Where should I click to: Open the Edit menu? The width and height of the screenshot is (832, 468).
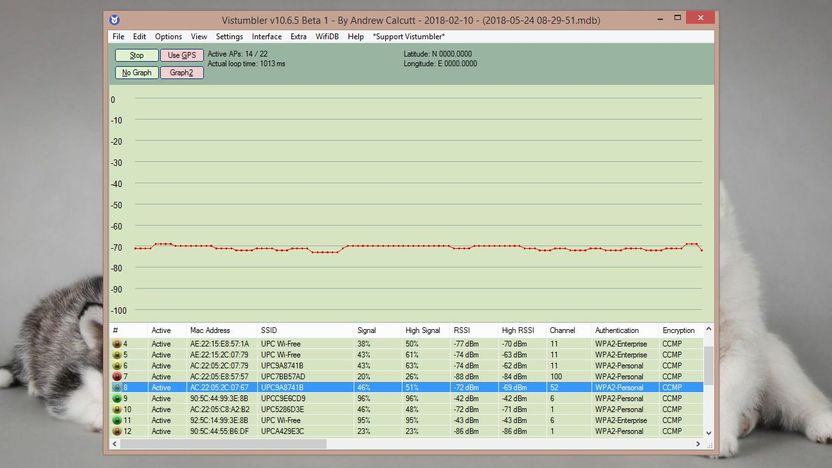[139, 37]
